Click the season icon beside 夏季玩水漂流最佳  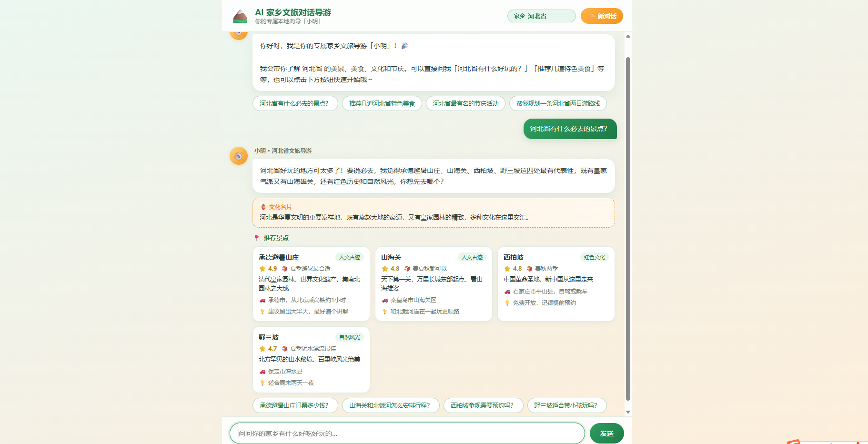tap(285, 349)
